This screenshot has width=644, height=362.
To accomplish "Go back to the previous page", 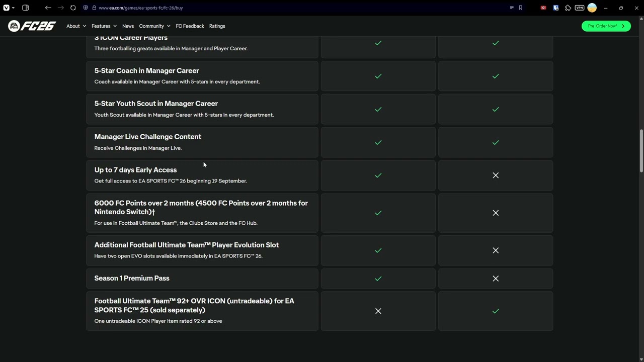I will [48, 8].
